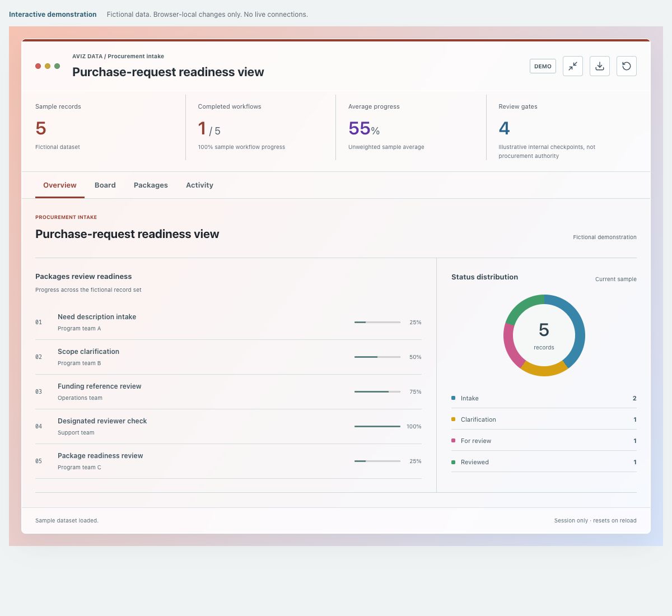This screenshot has width=672, height=616.
Task: Click the download export icon
Action: point(600,66)
